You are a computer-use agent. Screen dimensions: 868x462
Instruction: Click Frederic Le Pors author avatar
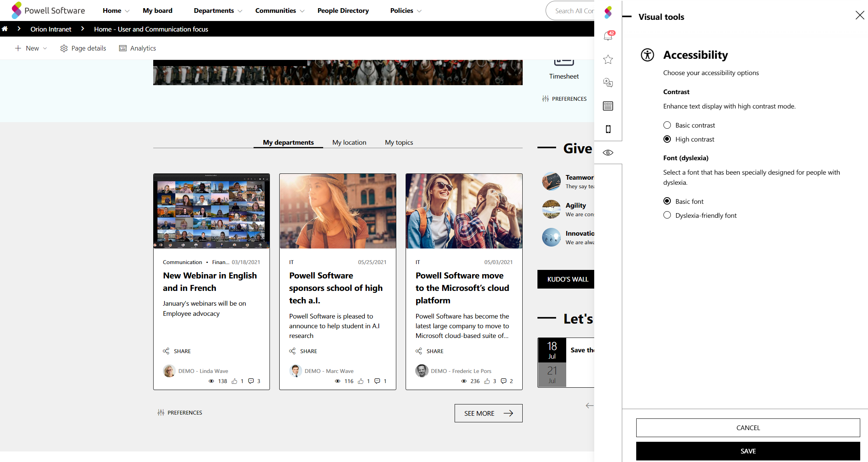tap(422, 371)
